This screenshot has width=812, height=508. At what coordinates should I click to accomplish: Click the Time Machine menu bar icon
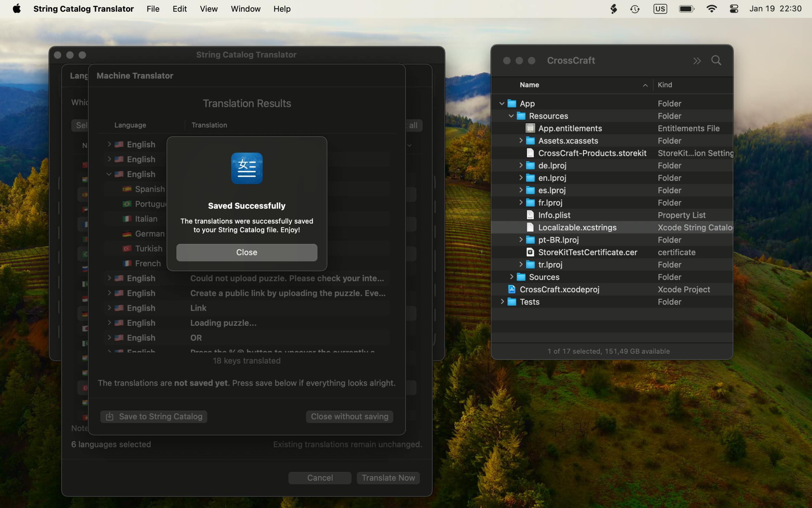coord(634,9)
